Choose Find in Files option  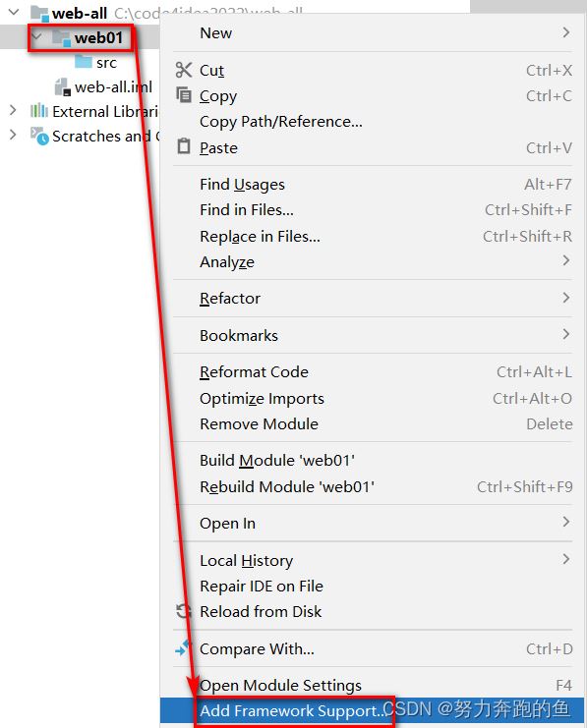tap(373, 210)
